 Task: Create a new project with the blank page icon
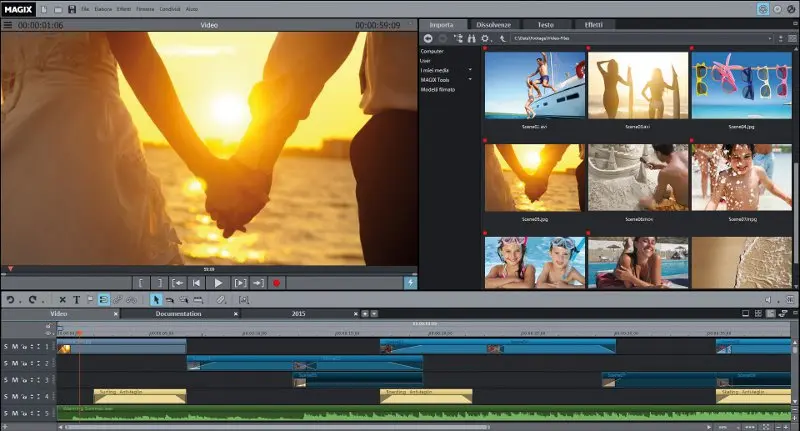(x=44, y=9)
